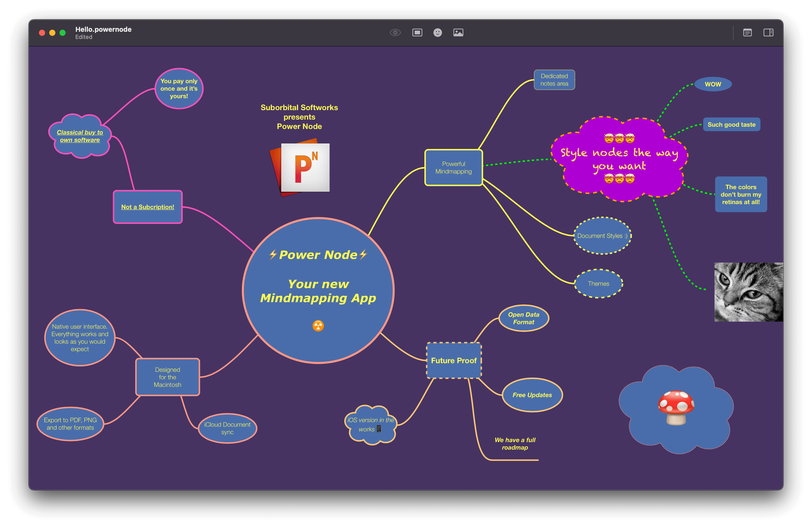Screen dimensions: 812x528
Task: Click the radioactive emoji in the central node
Action: coord(318,326)
